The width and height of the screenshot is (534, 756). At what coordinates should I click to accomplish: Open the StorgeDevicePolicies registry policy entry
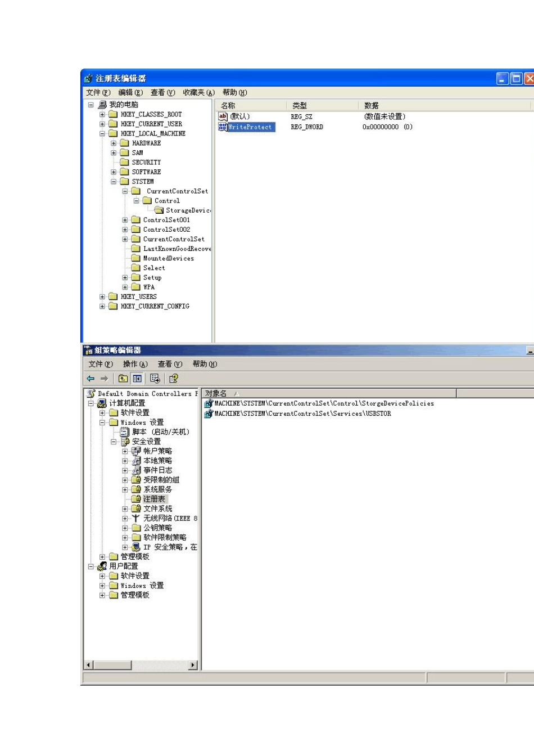pos(324,403)
